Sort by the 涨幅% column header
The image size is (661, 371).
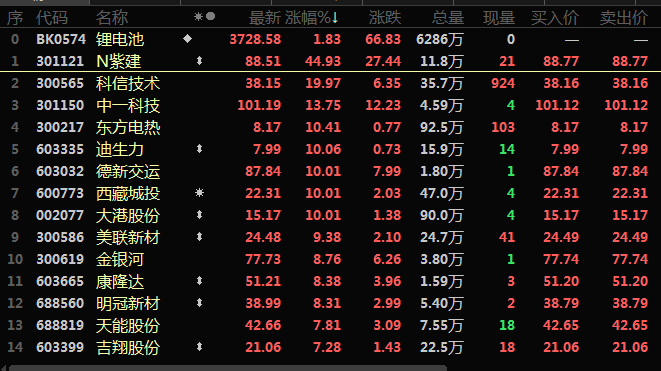coord(312,18)
